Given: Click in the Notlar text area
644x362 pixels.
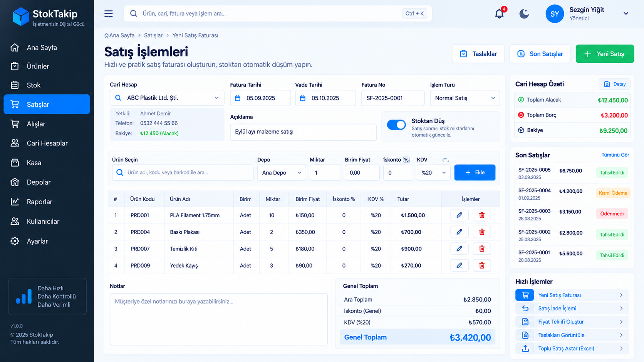Looking at the screenshot, I should (218, 319).
